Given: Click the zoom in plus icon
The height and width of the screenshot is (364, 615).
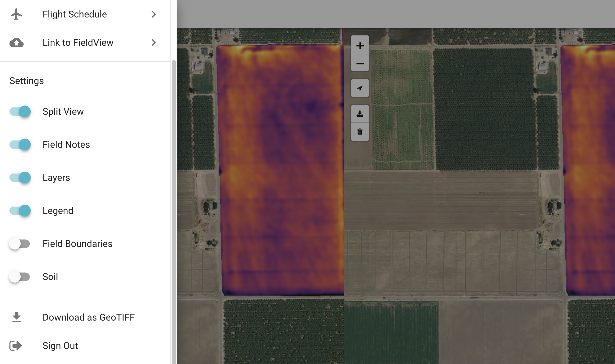Looking at the screenshot, I should coord(360,45).
